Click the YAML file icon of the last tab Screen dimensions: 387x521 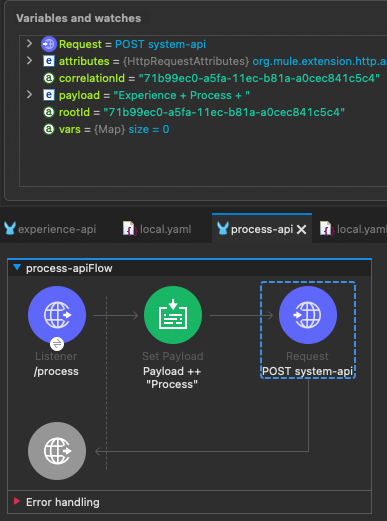pyautogui.click(x=326, y=229)
